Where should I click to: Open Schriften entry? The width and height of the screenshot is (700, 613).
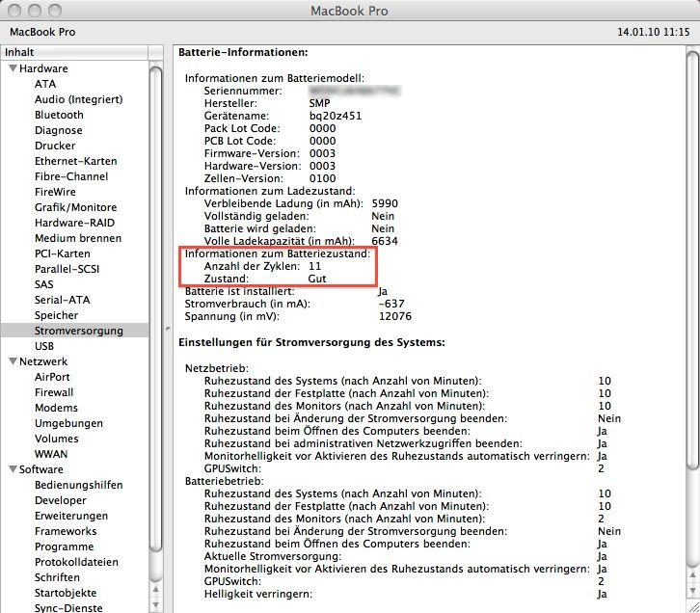(x=57, y=577)
